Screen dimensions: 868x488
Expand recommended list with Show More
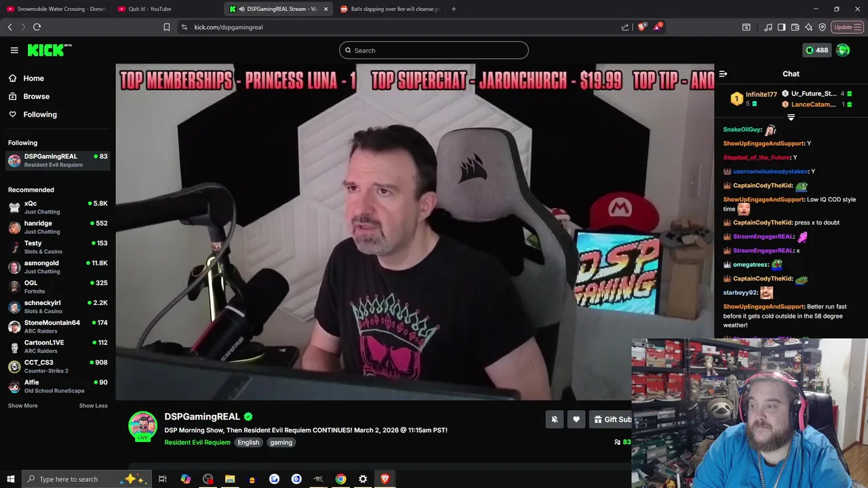pos(22,405)
